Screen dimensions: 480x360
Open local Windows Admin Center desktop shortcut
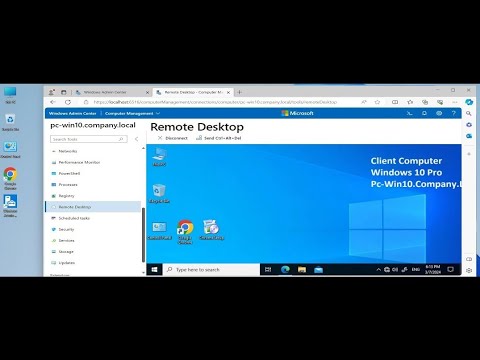coord(10,206)
